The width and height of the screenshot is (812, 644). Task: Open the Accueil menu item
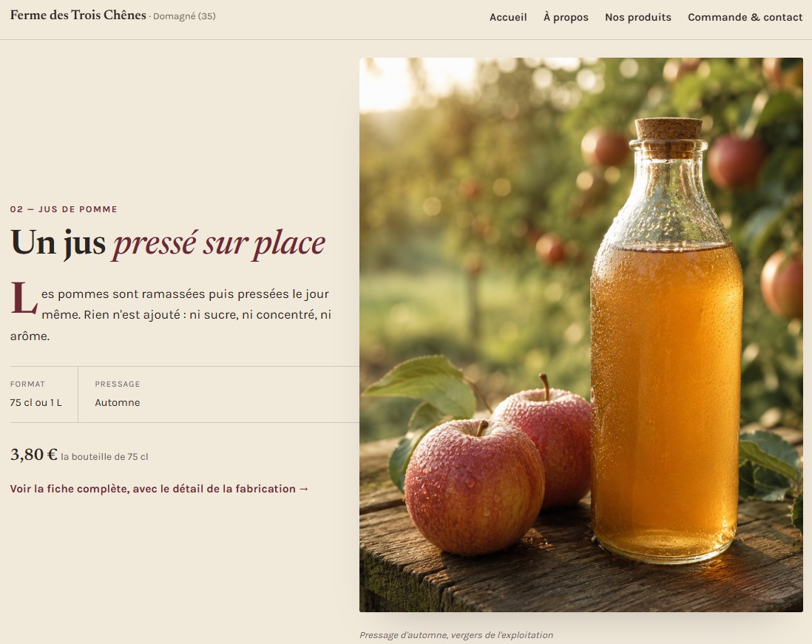[508, 17]
